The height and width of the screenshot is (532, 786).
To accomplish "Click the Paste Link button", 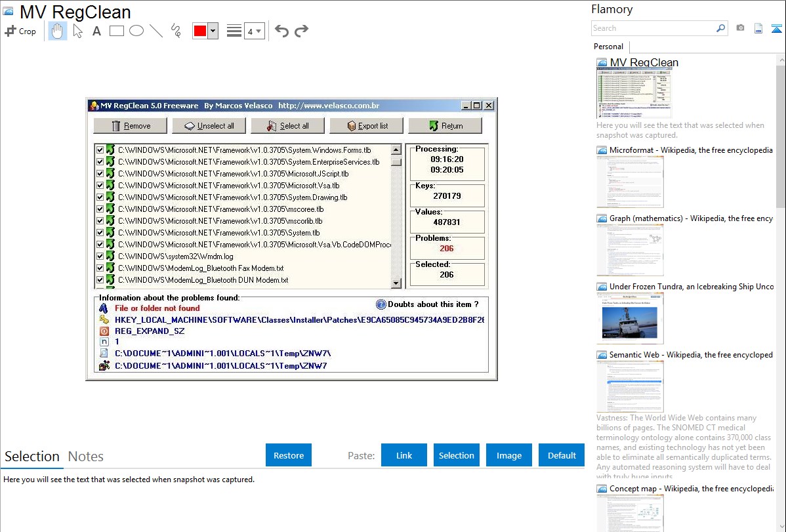I will point(403,455).
